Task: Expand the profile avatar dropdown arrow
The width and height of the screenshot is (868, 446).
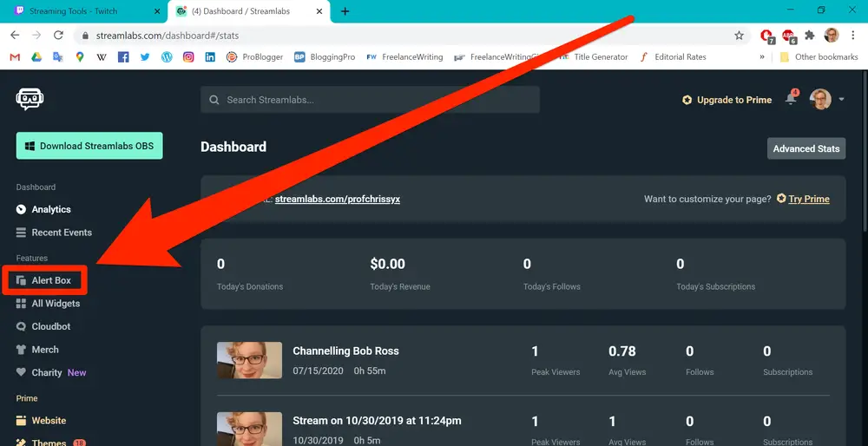Action: [841, 100]
